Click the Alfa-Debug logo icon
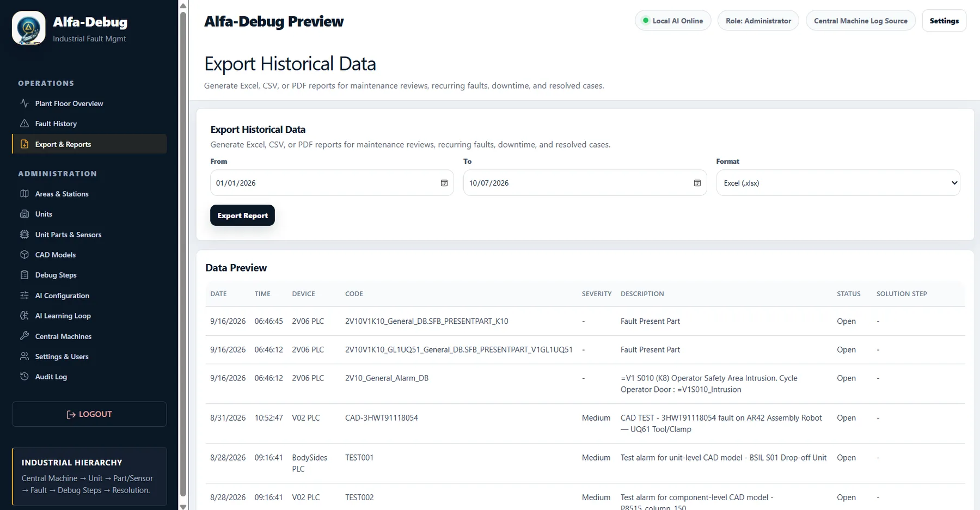 tap(29, 28)
